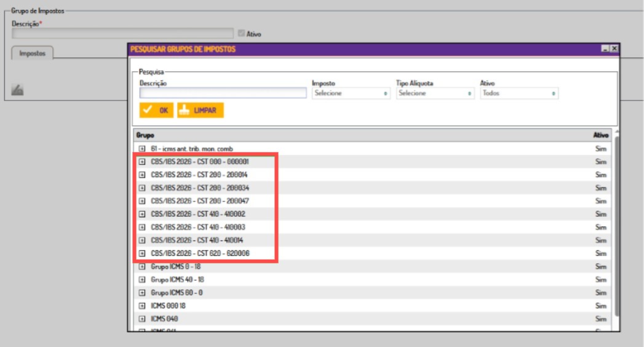Click the OK search button
The width and height of the screenshot is (644, 347).
(x=156, y=110)
